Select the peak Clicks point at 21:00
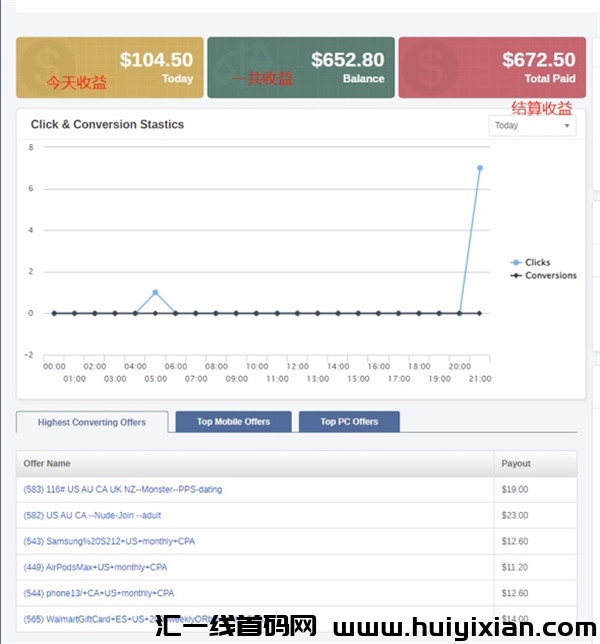The width and height of the screenshot is (600, 644). 480,168
